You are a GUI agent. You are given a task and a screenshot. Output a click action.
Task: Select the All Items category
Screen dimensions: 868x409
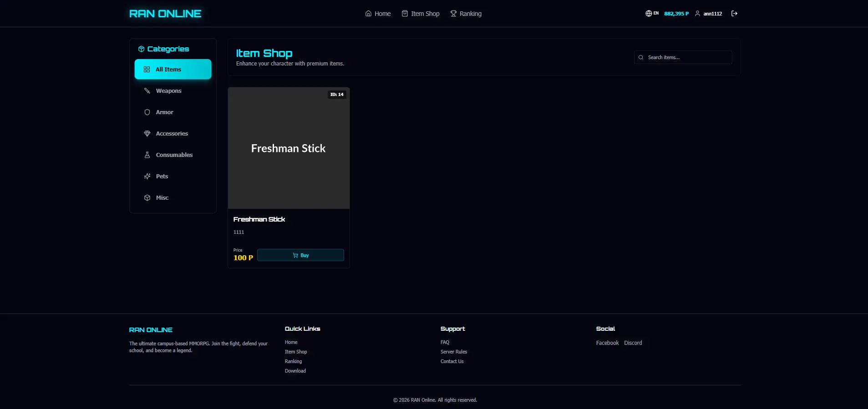click(173, 69)
